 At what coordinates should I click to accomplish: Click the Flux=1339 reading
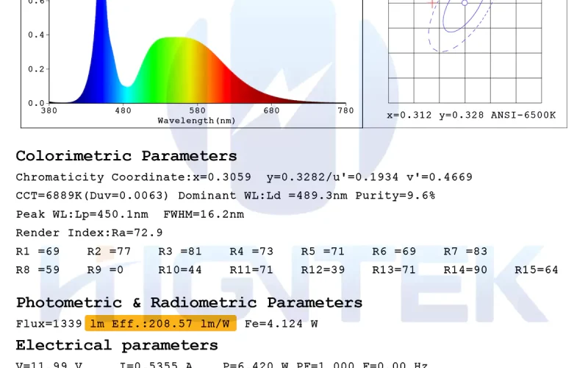point(49,324)
